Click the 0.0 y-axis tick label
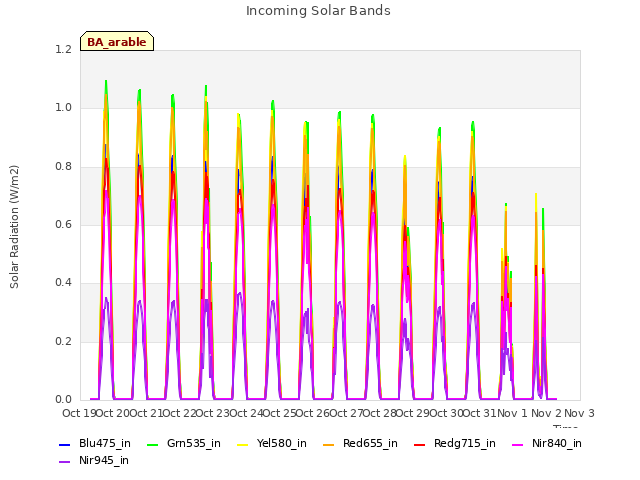The width and height of the screenshot is (640, 480). (x=63, y=400)
